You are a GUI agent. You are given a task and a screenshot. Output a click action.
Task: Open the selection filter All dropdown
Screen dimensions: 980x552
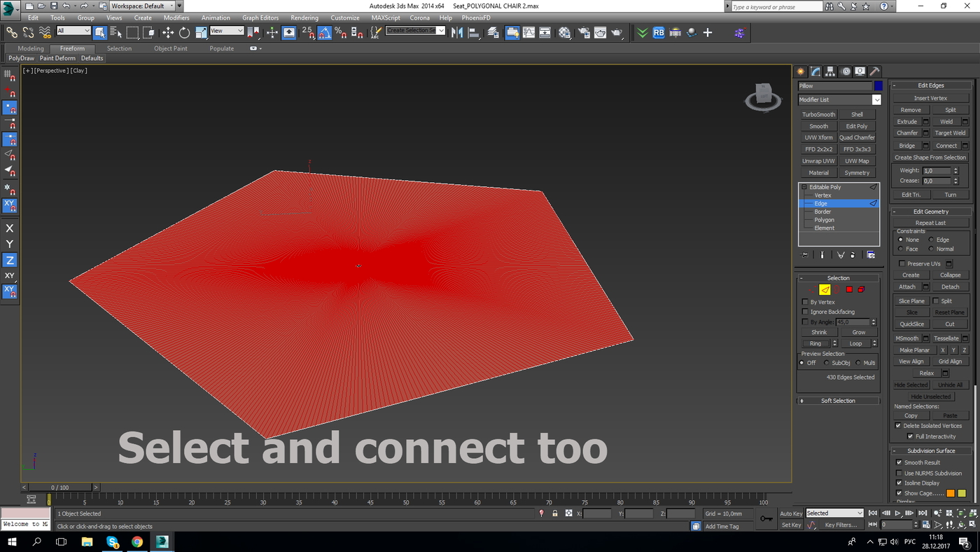[x=73, y=31]
